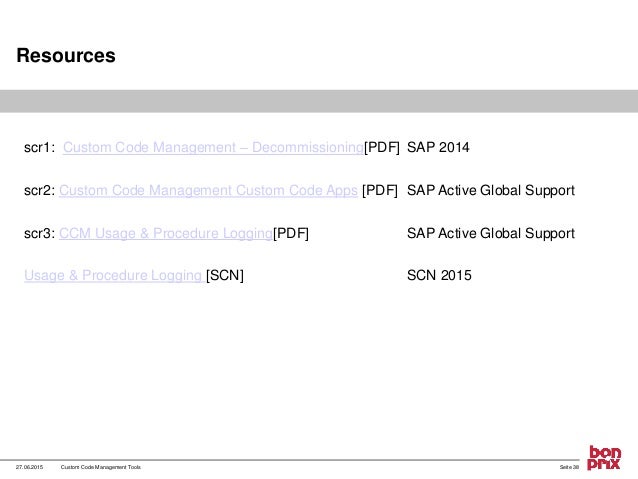This screenshot has height=479, width=638.
Task: Open Custom Code Management Custom Code Apps link
Action: point(208,190)
